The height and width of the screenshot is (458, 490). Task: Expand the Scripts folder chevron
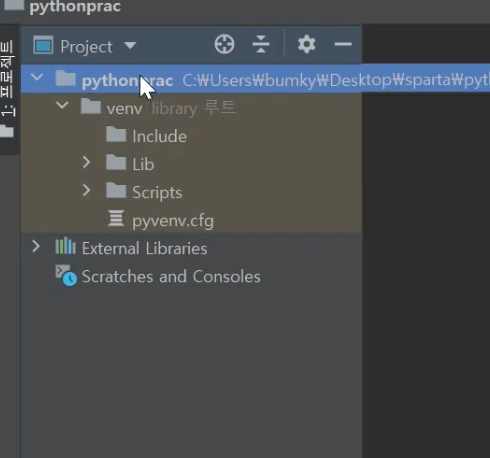[x=86, y=190]
